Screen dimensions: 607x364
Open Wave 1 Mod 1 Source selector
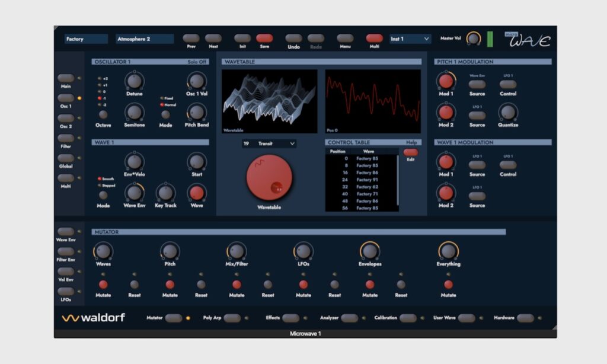(477, 165)
